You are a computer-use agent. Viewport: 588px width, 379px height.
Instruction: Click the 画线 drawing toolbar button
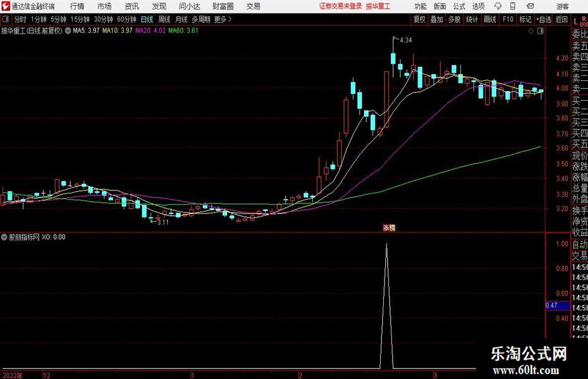tap(490, 19)
